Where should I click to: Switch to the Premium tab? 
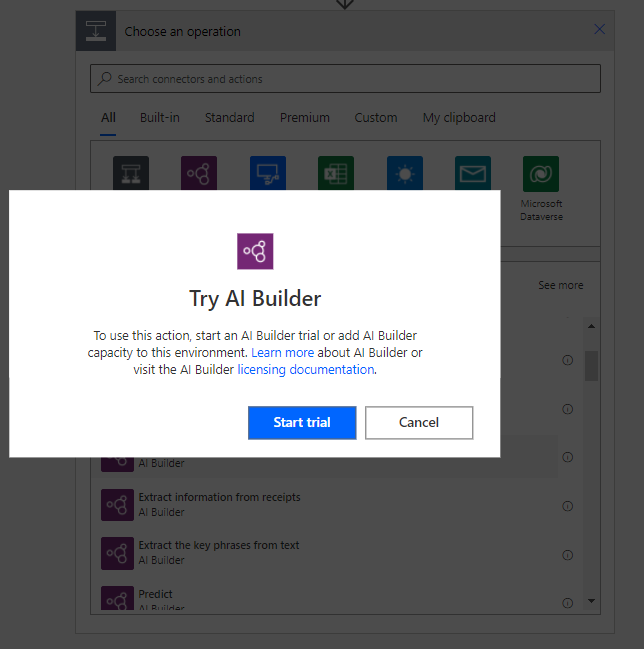point(305,118)
